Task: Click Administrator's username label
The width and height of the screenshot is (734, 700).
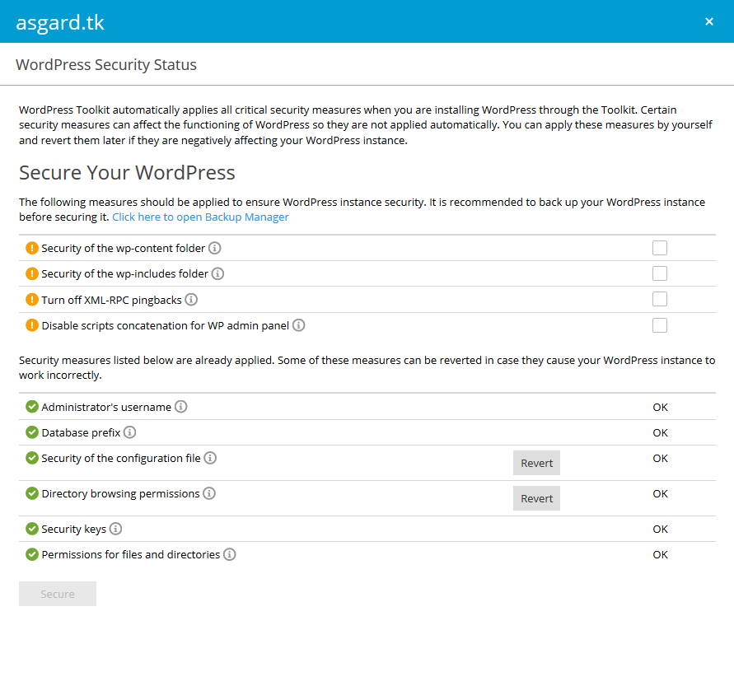Action: (106, 407)
